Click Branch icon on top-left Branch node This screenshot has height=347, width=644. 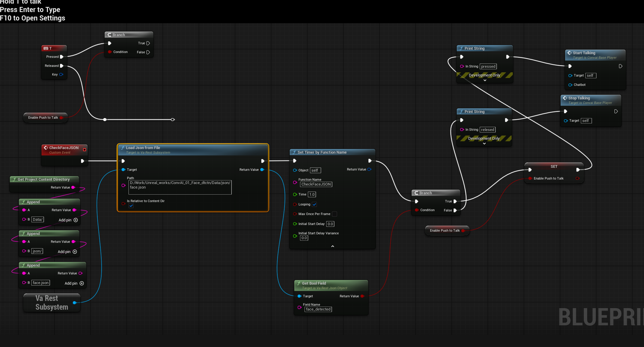point(109,35)
